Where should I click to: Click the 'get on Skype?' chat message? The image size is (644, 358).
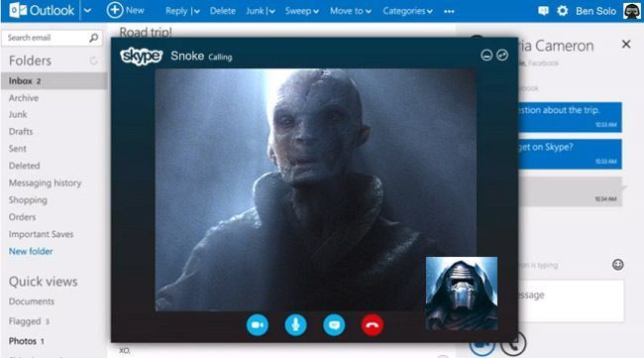click(570, 154)
